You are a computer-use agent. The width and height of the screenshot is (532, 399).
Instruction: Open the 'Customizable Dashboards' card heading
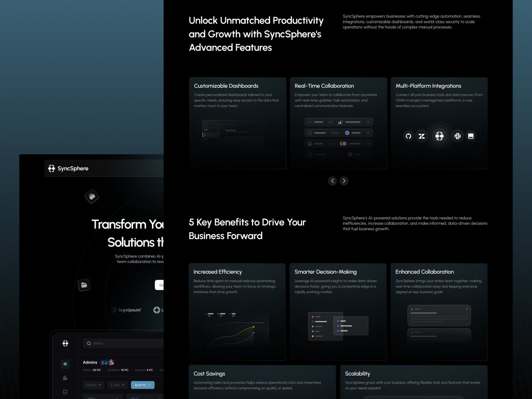tap(226, 86)
